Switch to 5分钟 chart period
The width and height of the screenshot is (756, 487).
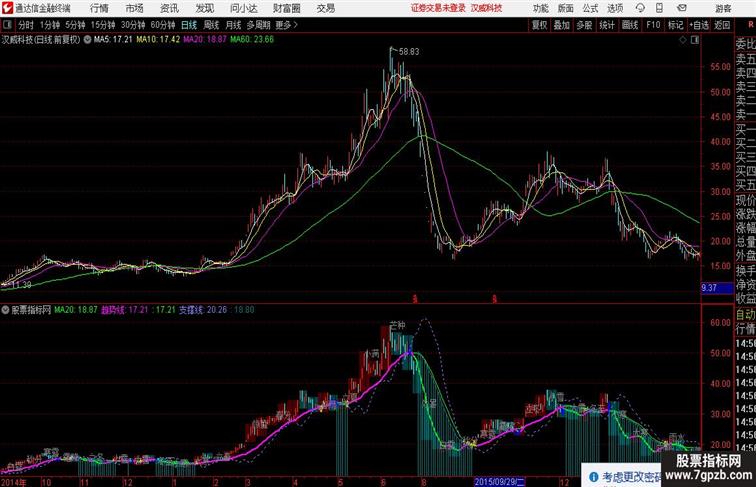[x=75, y=25]
